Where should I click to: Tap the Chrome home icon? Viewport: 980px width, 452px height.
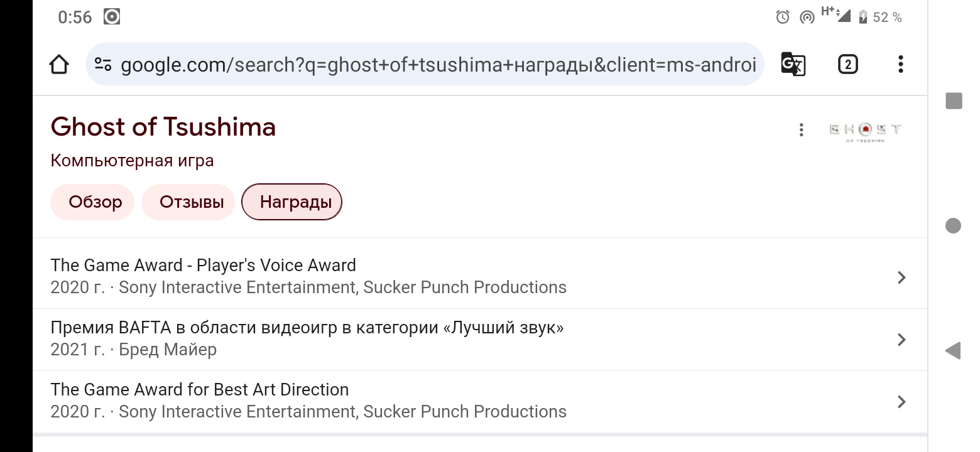[59, 64]
